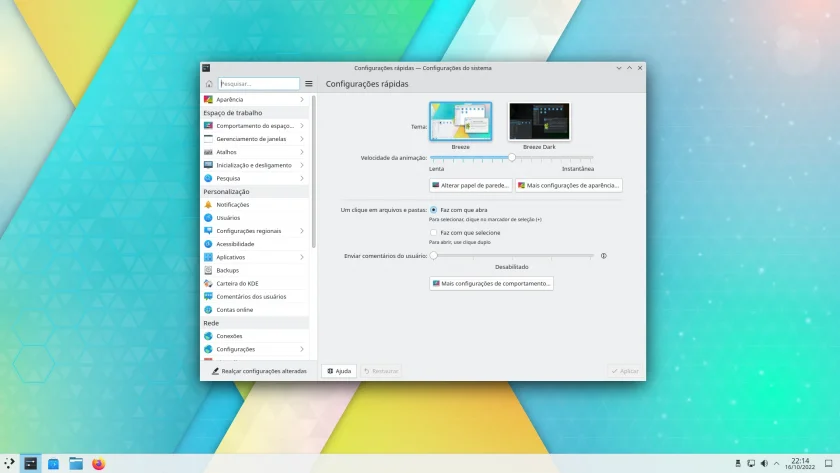
Task: Click 'Mais configurações de comportamento...' button
Action: (x=491, y=283)
